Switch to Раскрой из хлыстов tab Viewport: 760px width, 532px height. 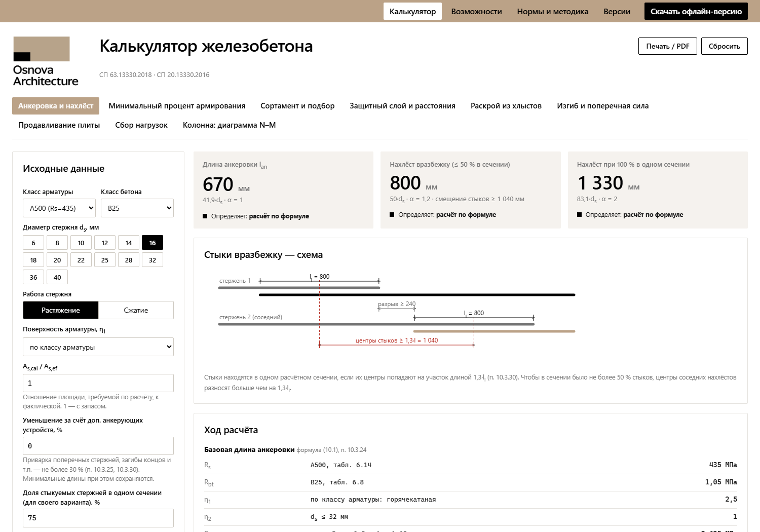coord(506,106)
